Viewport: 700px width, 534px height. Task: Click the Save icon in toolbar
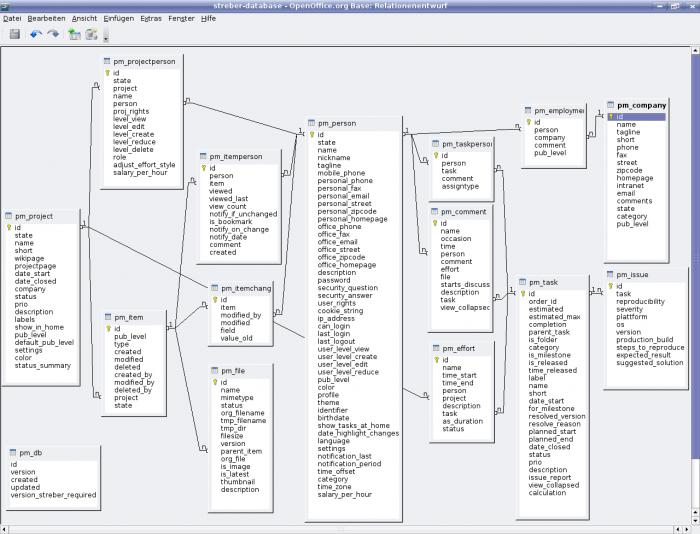[x=15, y=34]
